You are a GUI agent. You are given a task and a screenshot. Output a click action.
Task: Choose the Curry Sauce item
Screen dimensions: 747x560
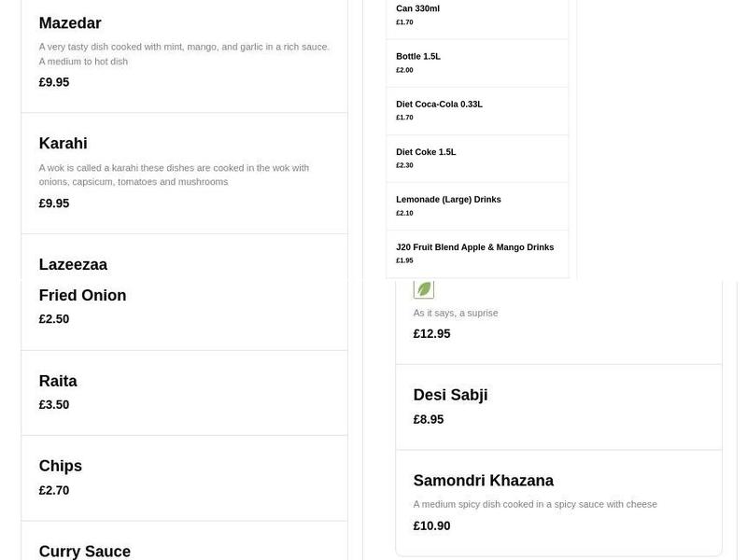pos(85,551)
